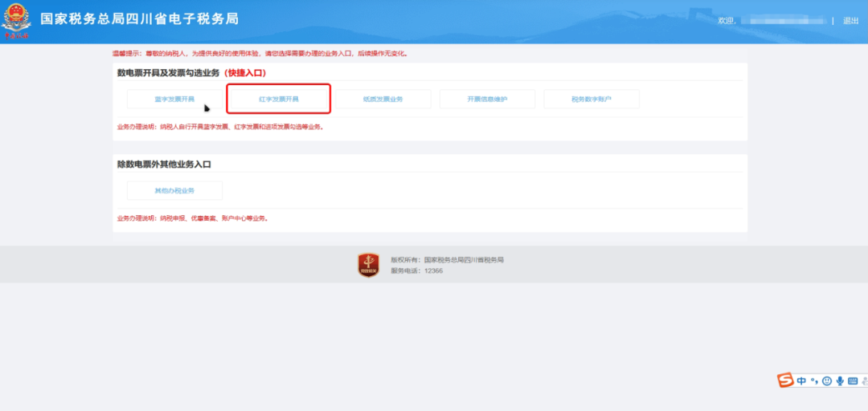868x411 pixels.
Task: Open the emoji smiley panel
Action: [827, 381]
